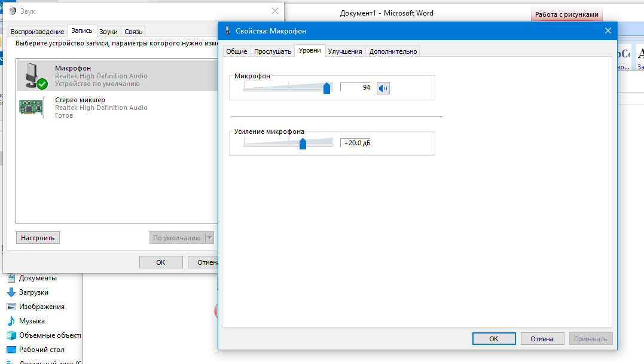644x364 pixels.
Task: Click the microphone icon in Свойства title bar
Action: point(228,30)
